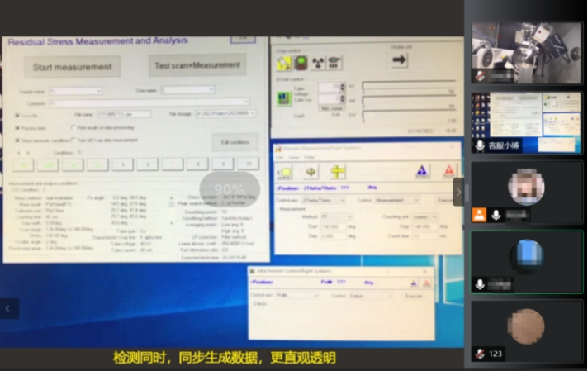The image size is (588, 371).
Task: Click the yellow X-ray control icon
Action: tap(283, 62)
